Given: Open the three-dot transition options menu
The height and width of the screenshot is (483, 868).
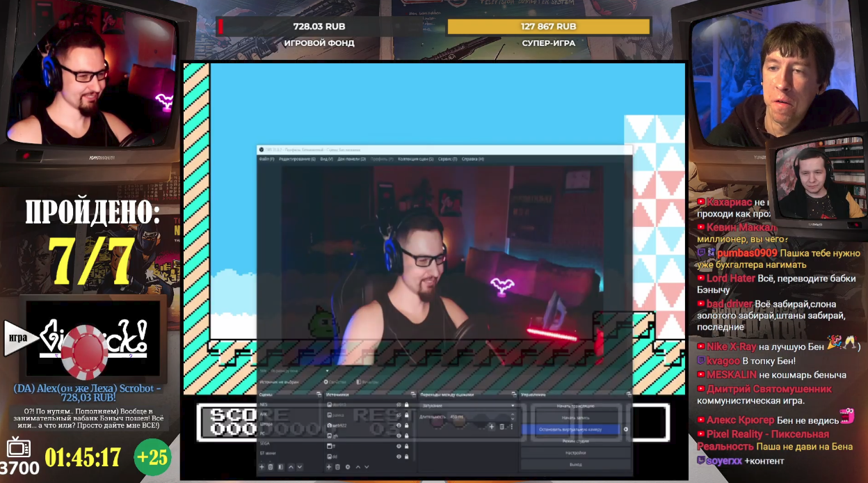Looking at the screenshot, I should coord(511,427).
